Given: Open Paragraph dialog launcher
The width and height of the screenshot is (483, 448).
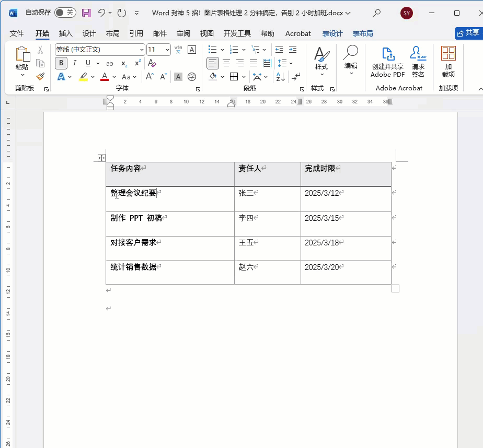Looking at the screenshot, I should (x=302, y=89).
